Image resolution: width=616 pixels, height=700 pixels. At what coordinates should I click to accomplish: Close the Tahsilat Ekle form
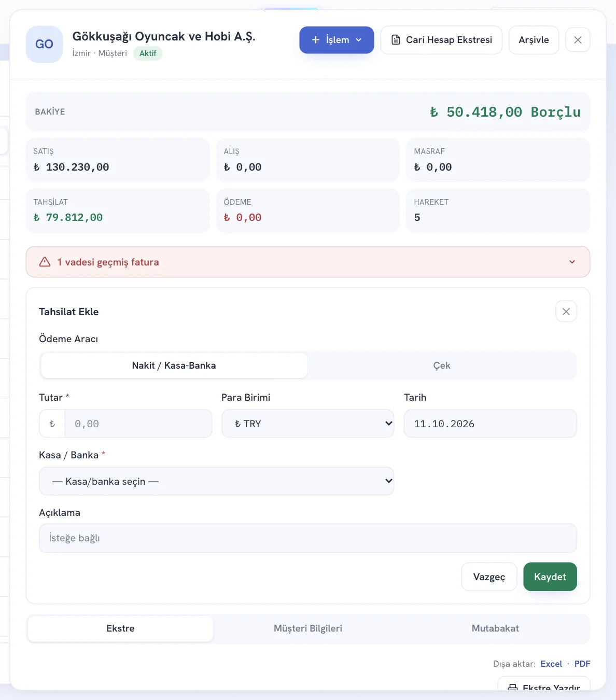(566, 312)
